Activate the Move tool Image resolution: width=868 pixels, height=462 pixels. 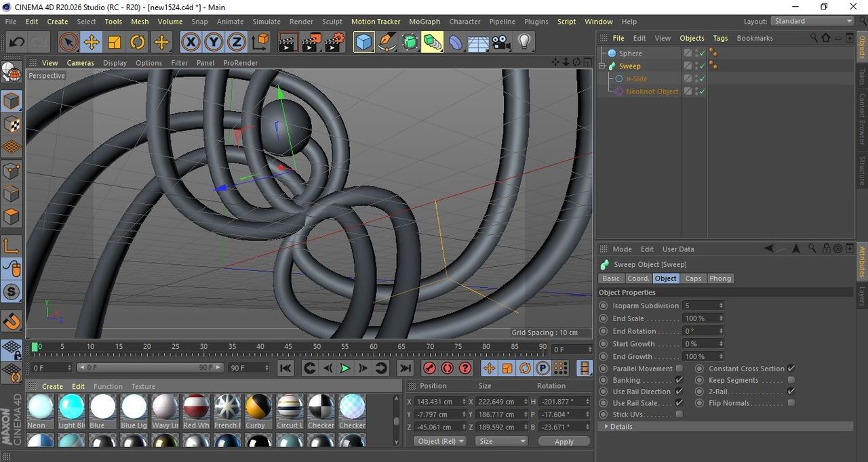91,43
